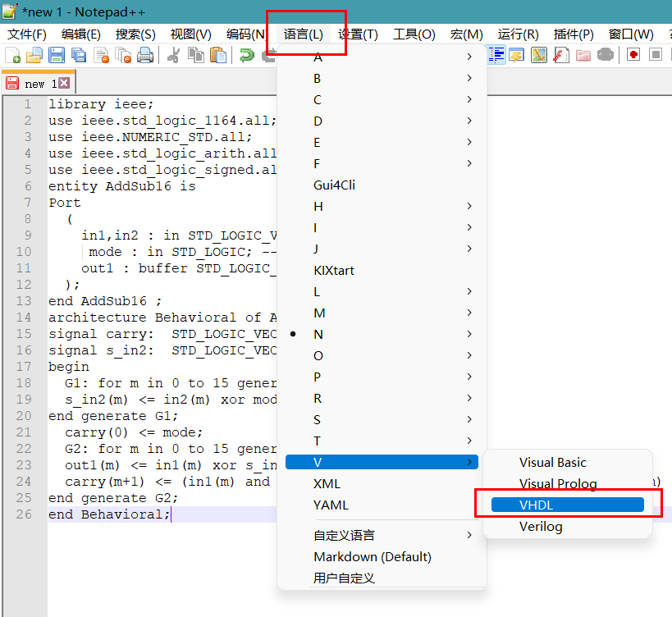The image size is (672, 617).
Task: Choose KIXtart language
Action: point(382,271)
